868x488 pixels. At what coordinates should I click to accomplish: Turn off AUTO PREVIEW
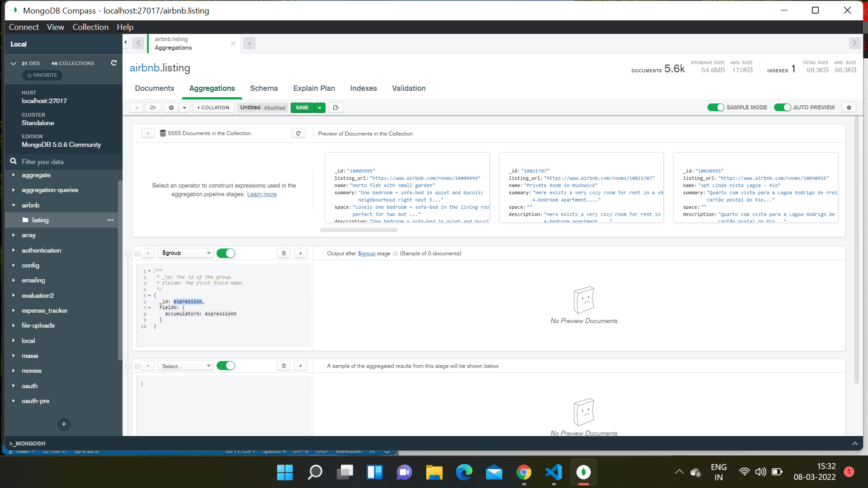[783, 108]
